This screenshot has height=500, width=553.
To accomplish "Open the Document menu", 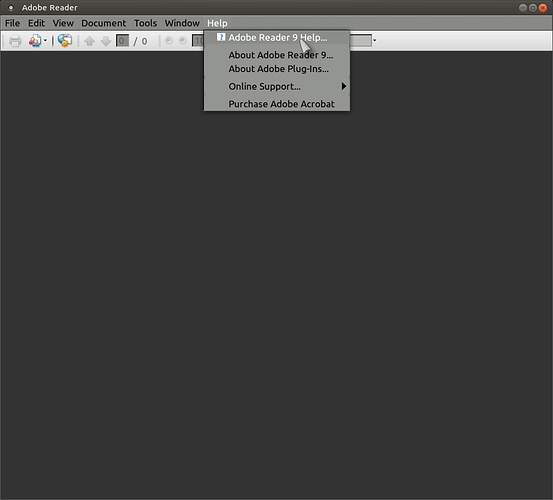I will tap(103, 23).
